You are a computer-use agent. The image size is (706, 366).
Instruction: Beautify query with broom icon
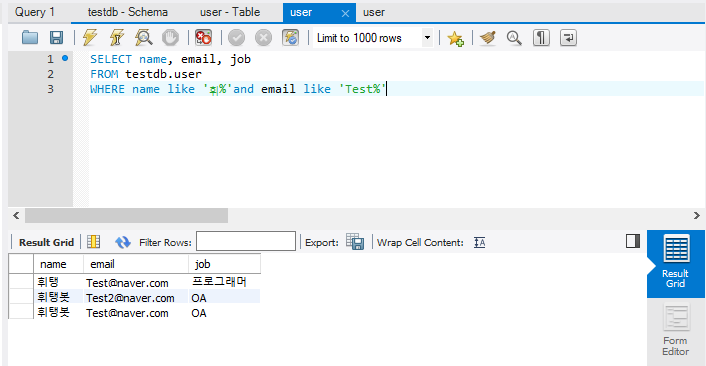(488, 38)
